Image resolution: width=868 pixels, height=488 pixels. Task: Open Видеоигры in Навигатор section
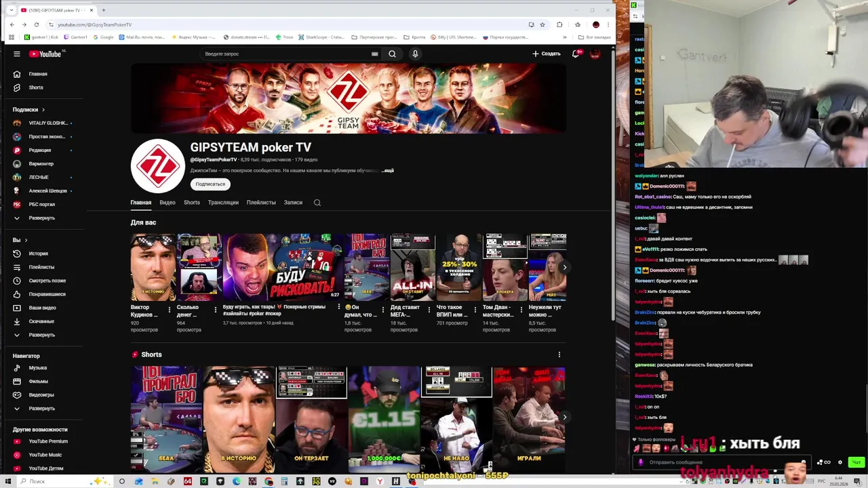click(41, 394)
